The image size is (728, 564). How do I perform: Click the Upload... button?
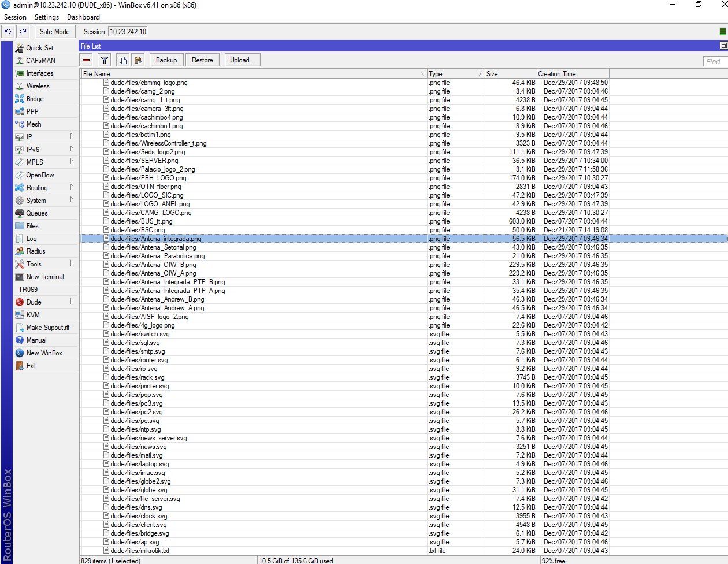[242, 60]
